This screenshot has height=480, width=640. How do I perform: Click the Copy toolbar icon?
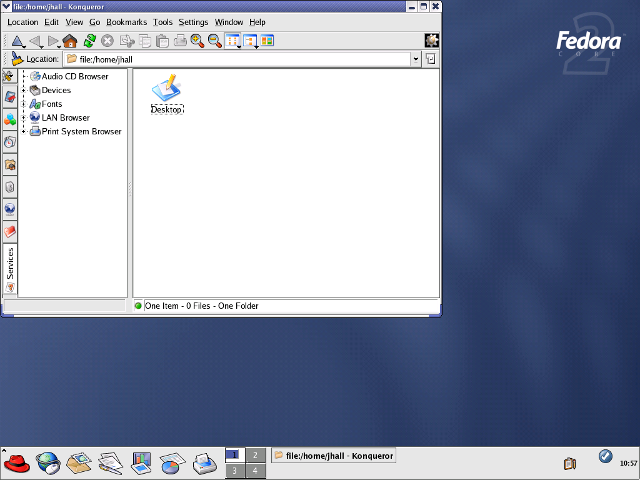(145, 41)
